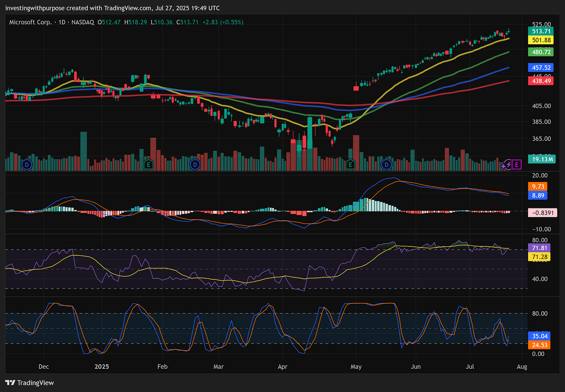Click the dividend D marker in mid-May

pos(386,165)
